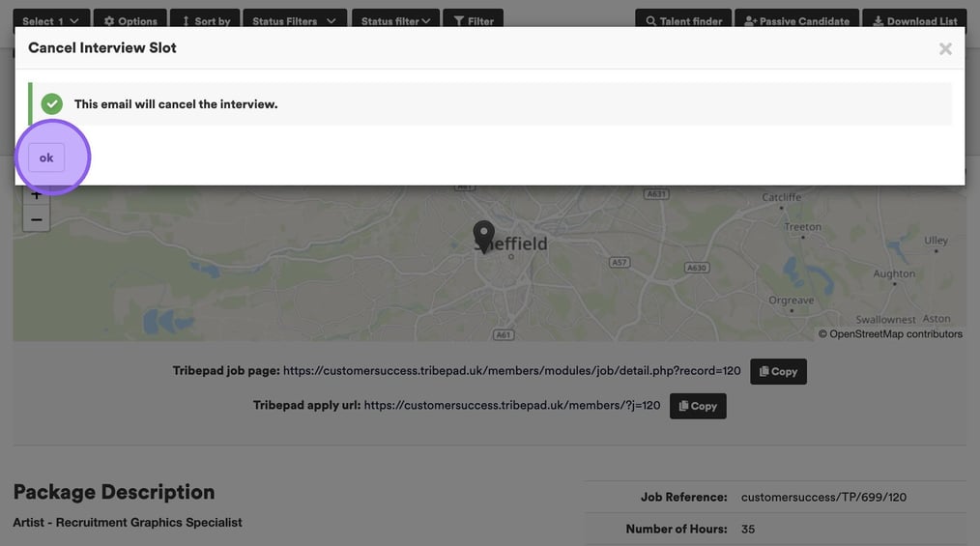Click the Sheffield location pin marker

483,235
